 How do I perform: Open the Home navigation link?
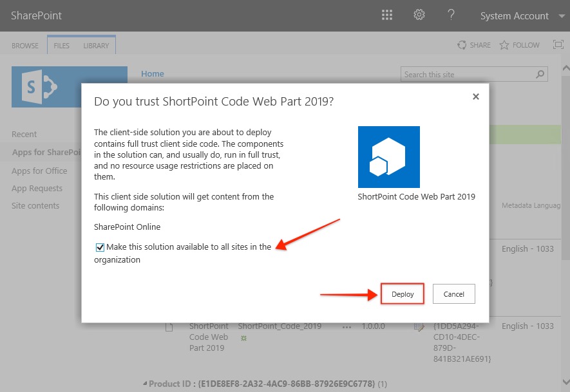tap(152, 74)
